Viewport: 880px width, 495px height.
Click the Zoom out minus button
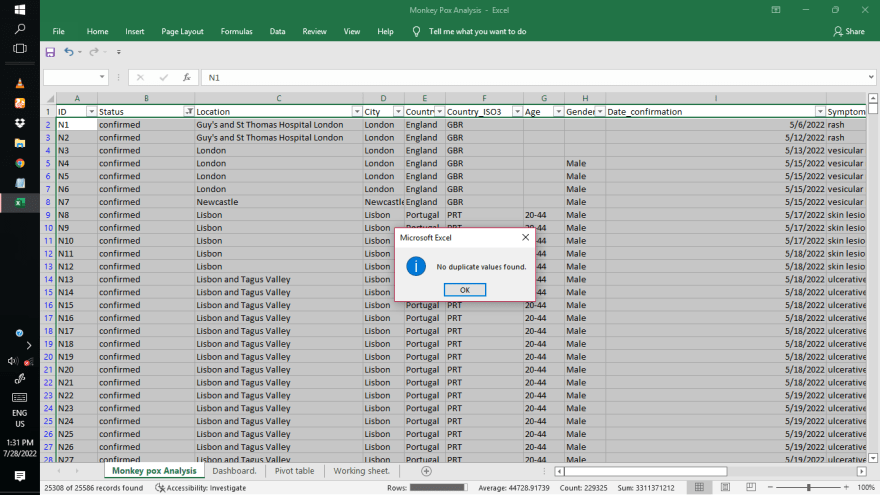(771, 487)
